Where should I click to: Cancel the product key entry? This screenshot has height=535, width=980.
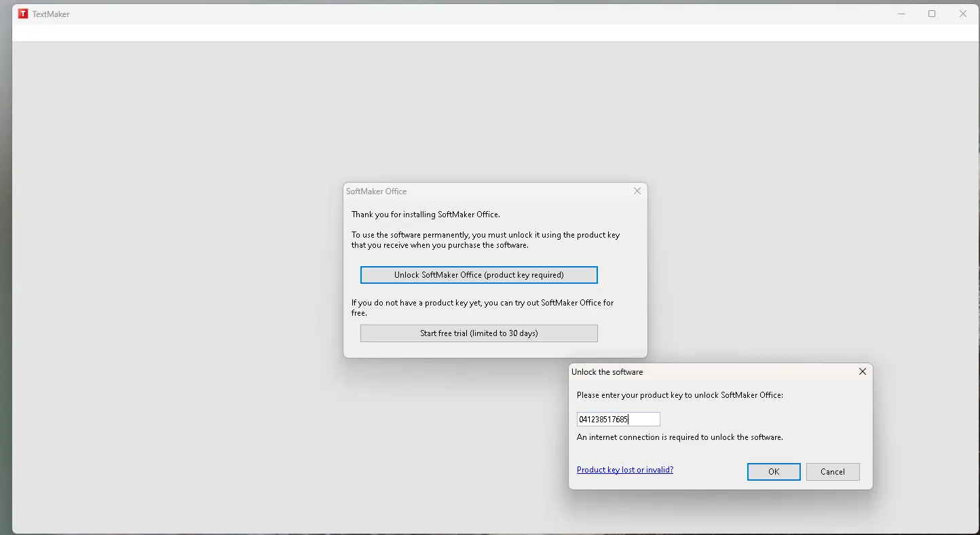pyautogui.click(x=832, y=472)
